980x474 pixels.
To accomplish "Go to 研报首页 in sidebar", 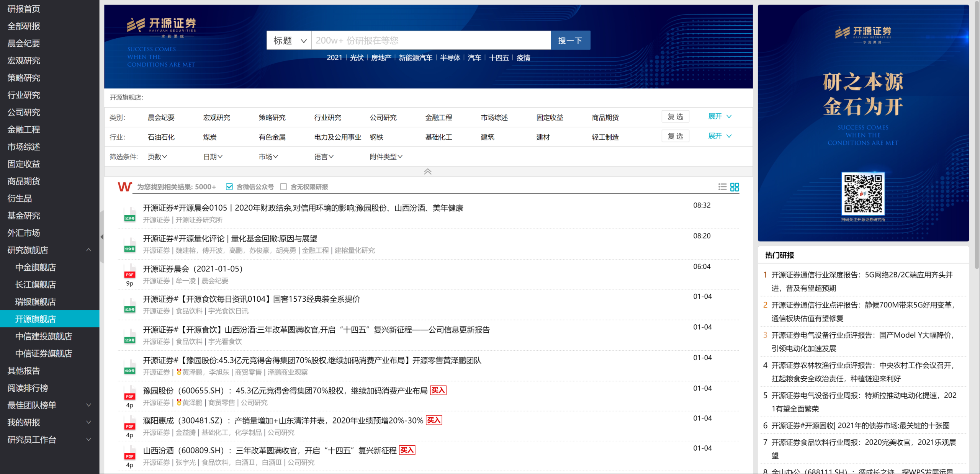I will click(x=24, y=9).
